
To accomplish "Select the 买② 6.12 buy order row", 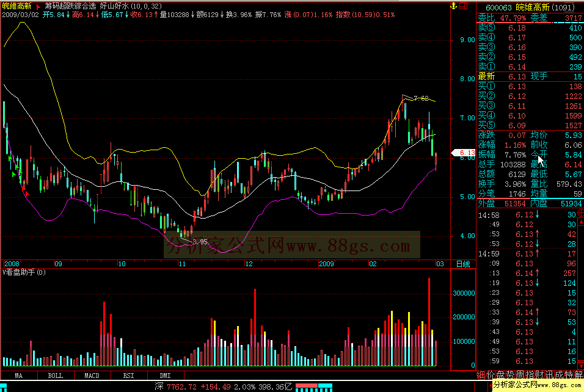I will click(x=530, y=96).
